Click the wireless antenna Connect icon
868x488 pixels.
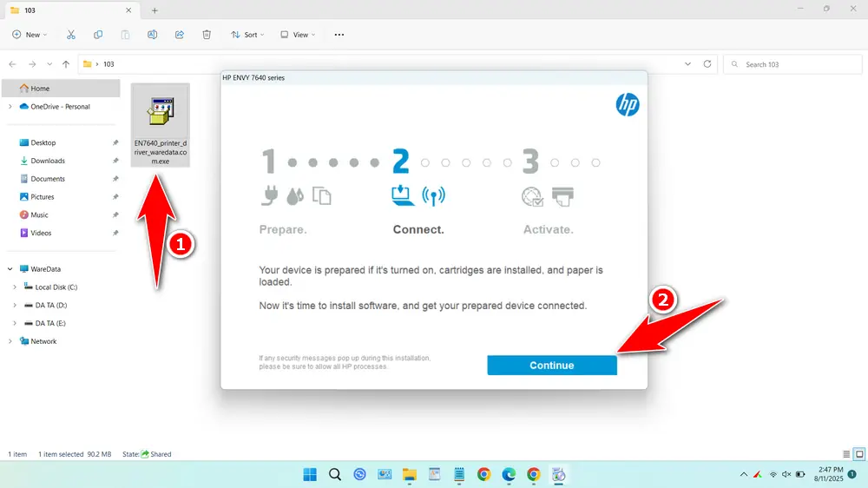433,195
